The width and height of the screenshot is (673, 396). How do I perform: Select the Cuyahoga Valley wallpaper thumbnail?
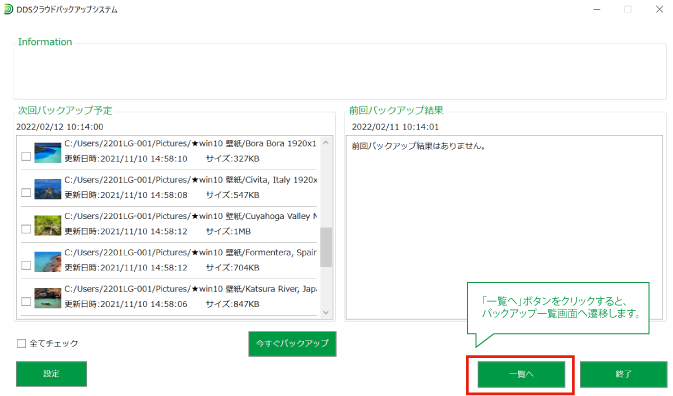pos(48,226)
